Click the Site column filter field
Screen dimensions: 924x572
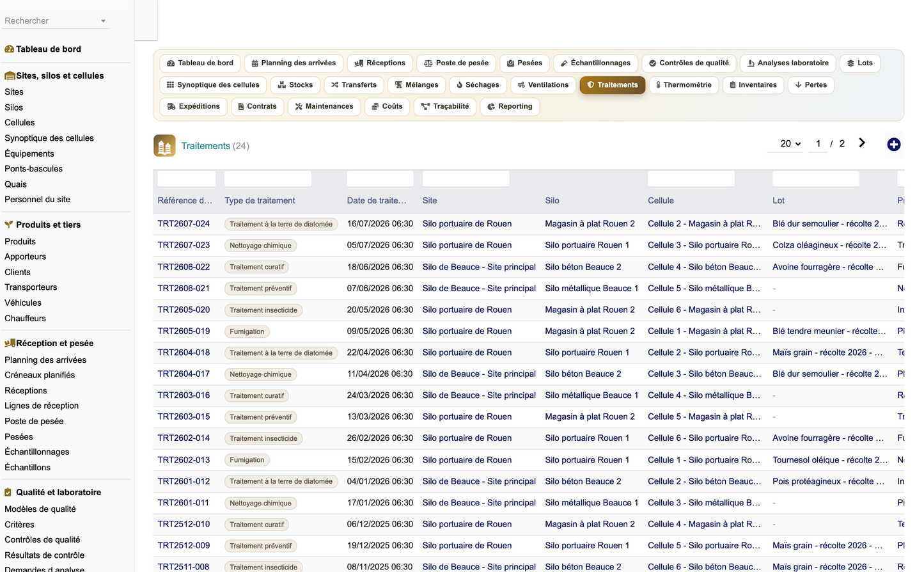tap(466, 179)
